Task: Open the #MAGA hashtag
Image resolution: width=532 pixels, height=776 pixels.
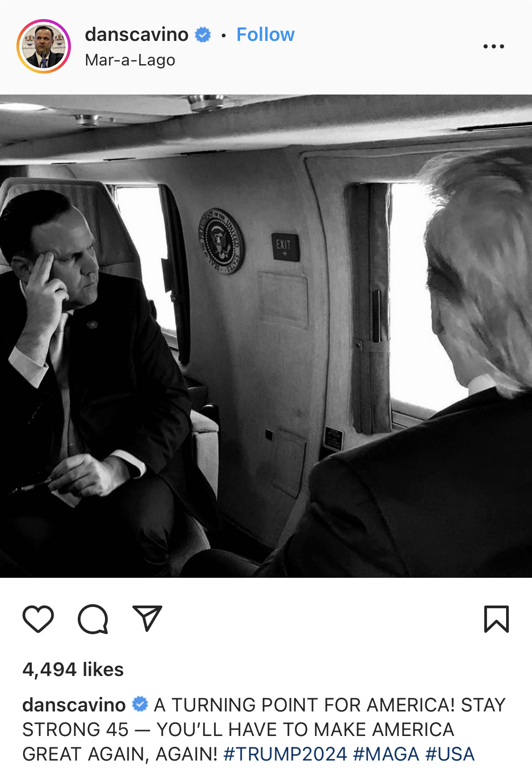Action: click(386, 754)
